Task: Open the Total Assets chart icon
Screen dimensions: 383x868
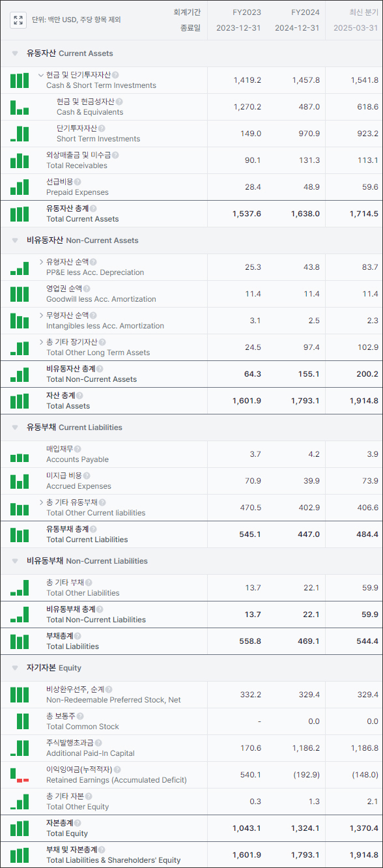Action: tap(20, 401)
